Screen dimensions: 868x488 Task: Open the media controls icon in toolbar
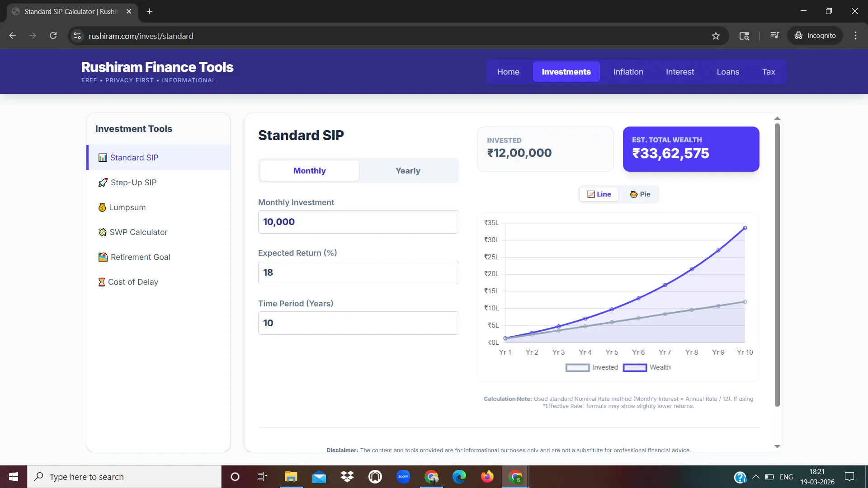pos(774,36)
